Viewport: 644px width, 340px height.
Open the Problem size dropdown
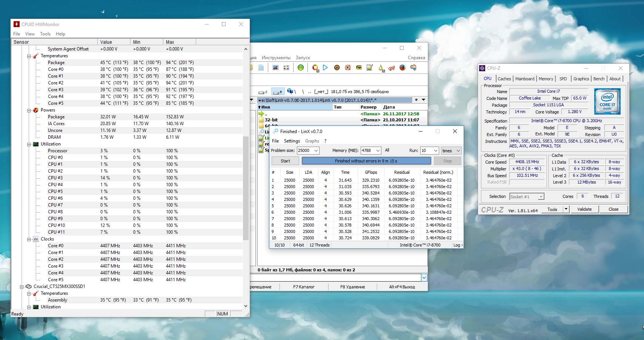(x=316, y=150)
